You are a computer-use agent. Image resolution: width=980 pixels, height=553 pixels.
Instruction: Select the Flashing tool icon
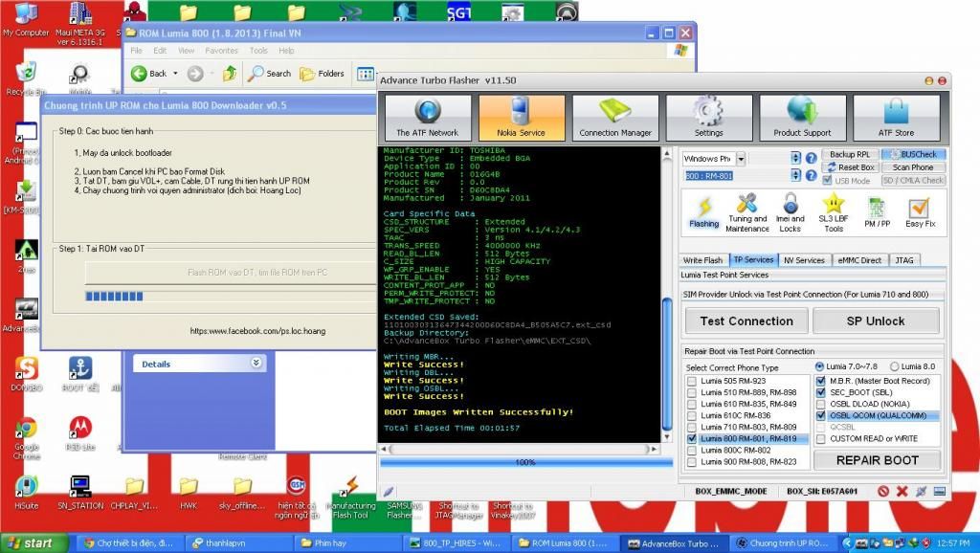point(703,212)
